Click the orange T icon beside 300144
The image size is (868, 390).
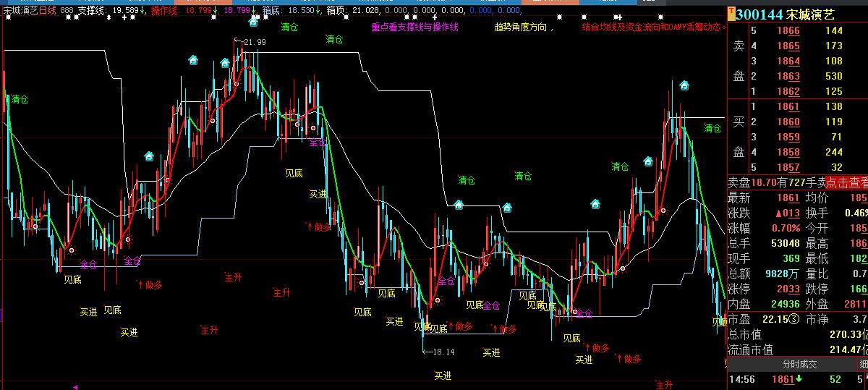click(x=731, y=14)
